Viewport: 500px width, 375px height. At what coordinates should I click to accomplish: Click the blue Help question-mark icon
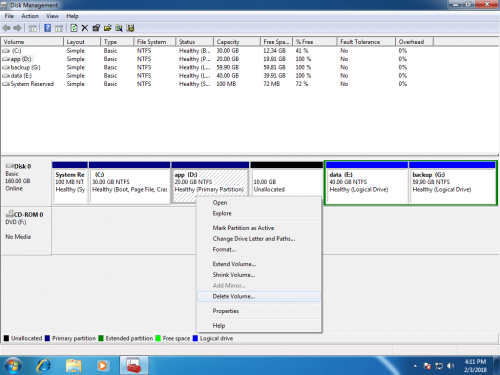(x=48, y=28)
